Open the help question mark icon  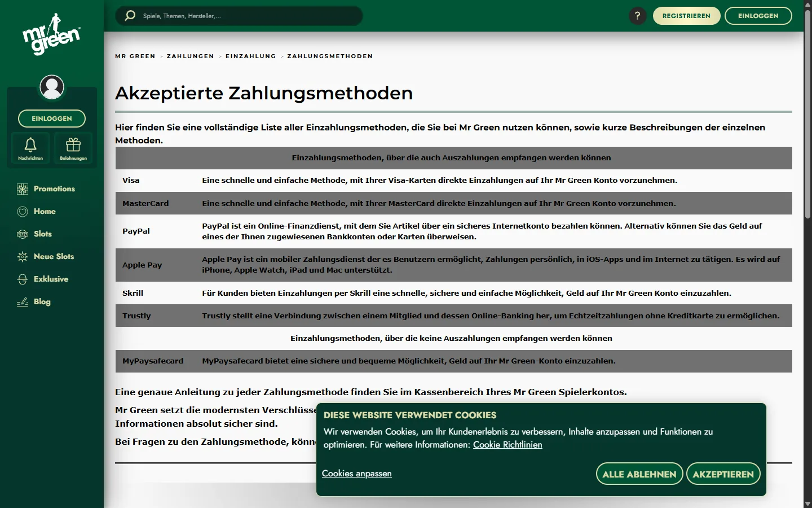638,16
